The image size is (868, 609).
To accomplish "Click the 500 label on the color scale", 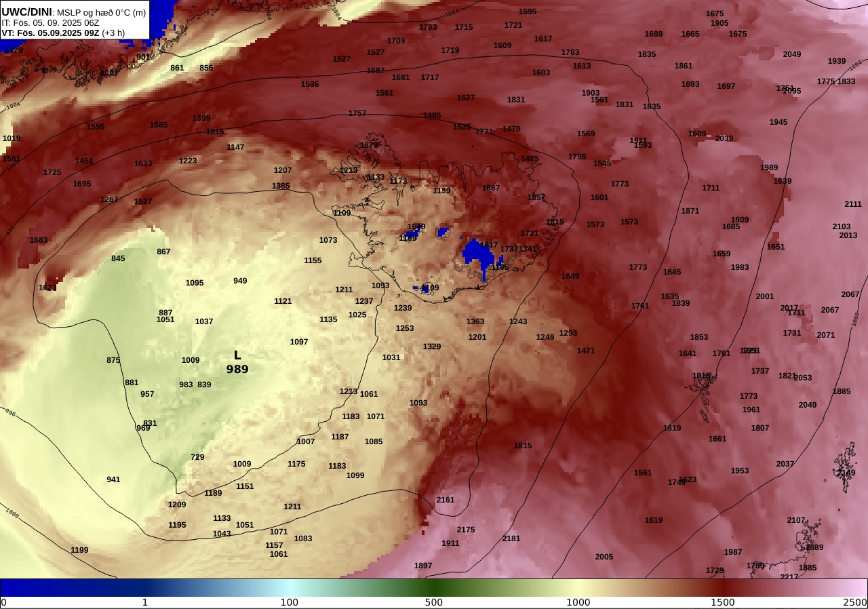I will click(x=434, y=602).
